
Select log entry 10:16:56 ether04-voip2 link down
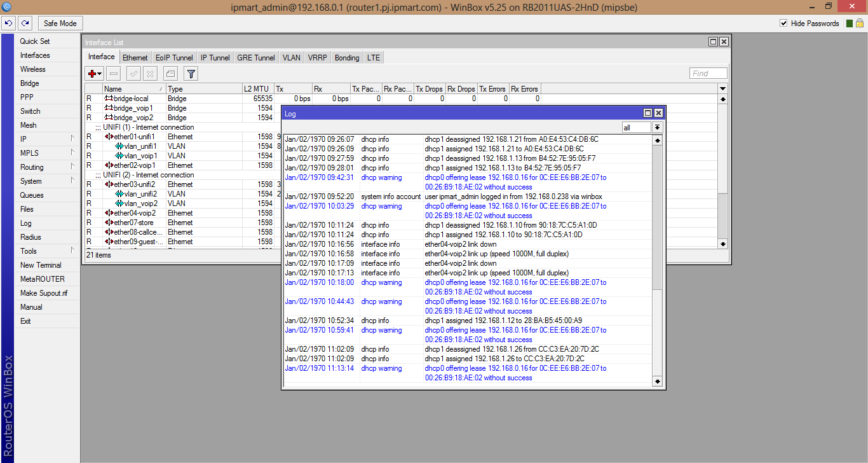click(468, 244)
